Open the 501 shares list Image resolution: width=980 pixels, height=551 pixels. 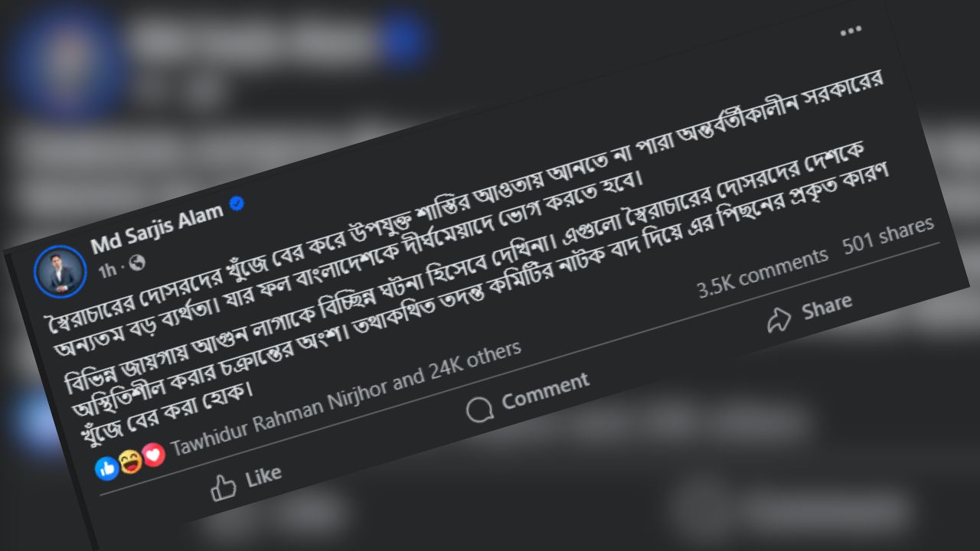click(x=889, y=237)
